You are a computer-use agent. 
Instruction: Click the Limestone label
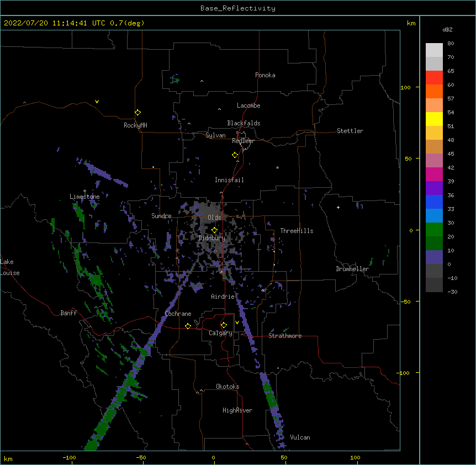click(84, 197)
